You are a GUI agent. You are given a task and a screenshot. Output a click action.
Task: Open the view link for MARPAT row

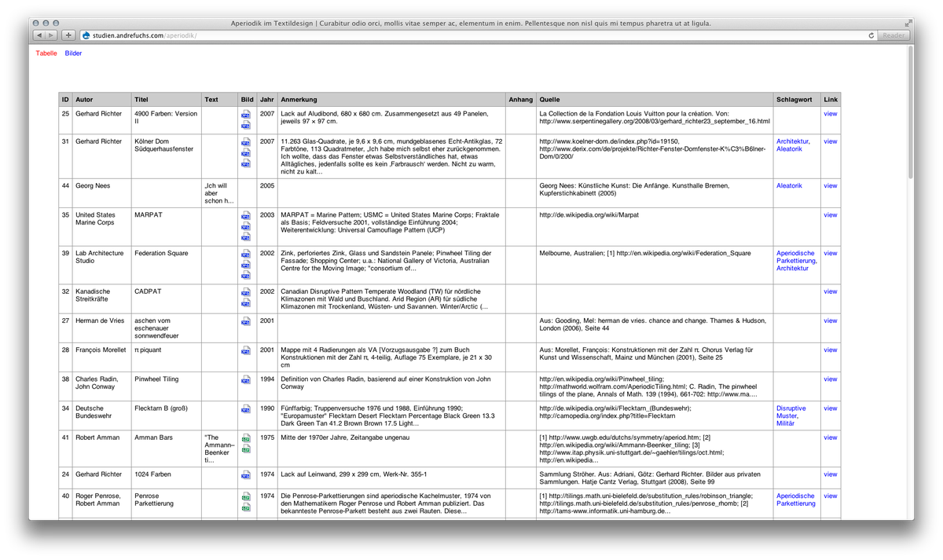click(x=830, y=214)
